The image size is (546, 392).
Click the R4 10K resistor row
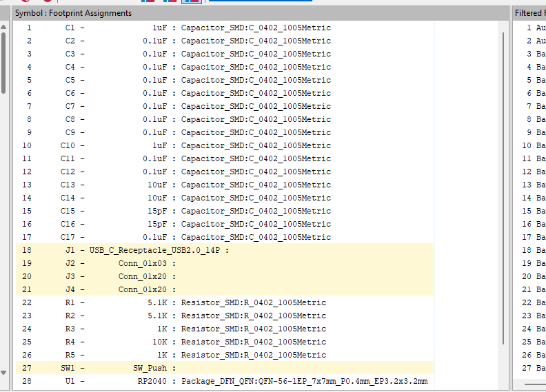[x=207, y=342]
